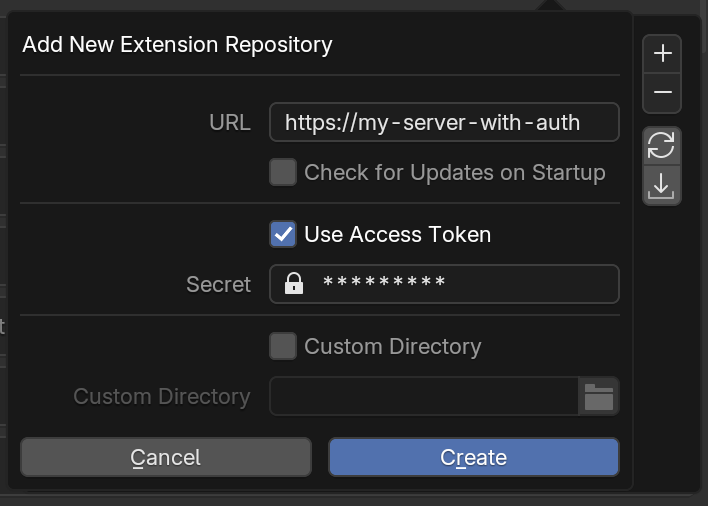This screenshot has height=506, width=708.
Task: Click the minus icon to remove a repository
Action: (662, 92)
